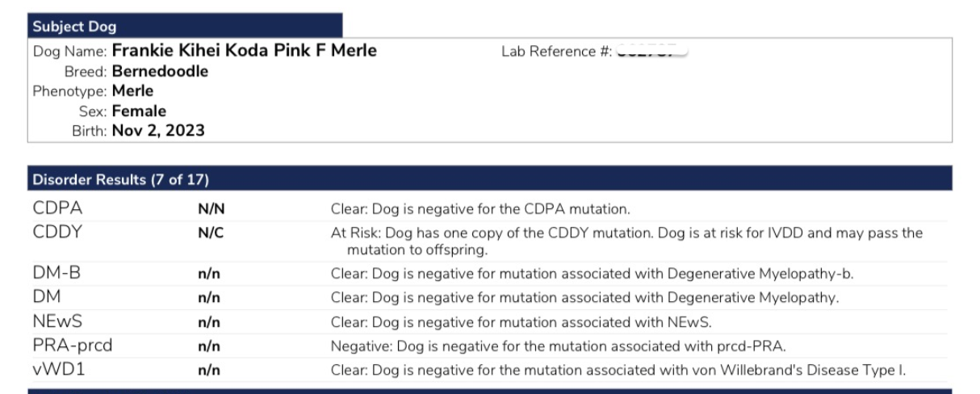The height and width of the screenshot is (394, 980).
Task: Click the N/C result for CDDY
Action: coord(210,234)
